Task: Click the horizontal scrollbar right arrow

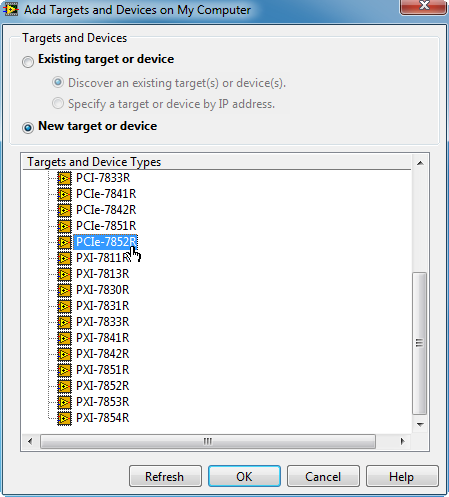Action: pos(402,441)
